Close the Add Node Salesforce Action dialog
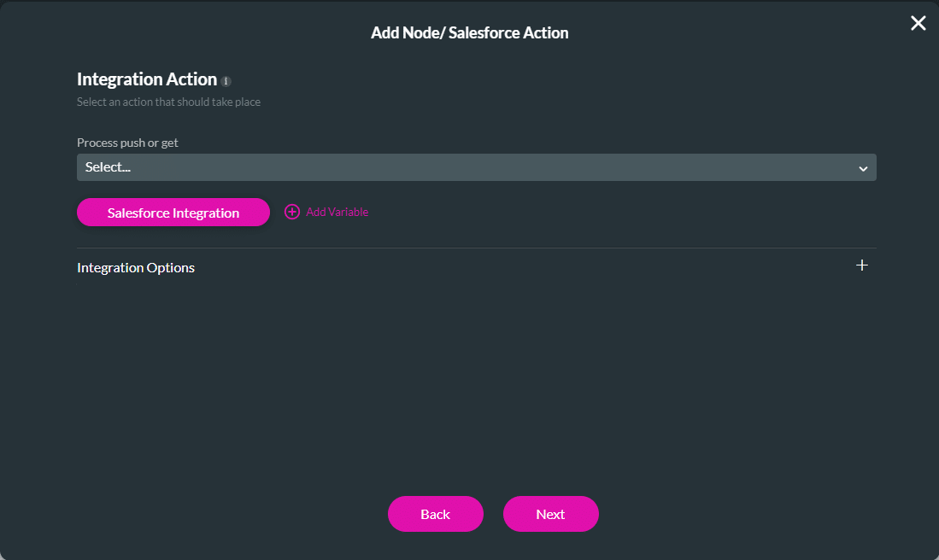 [x=918, y=23]
